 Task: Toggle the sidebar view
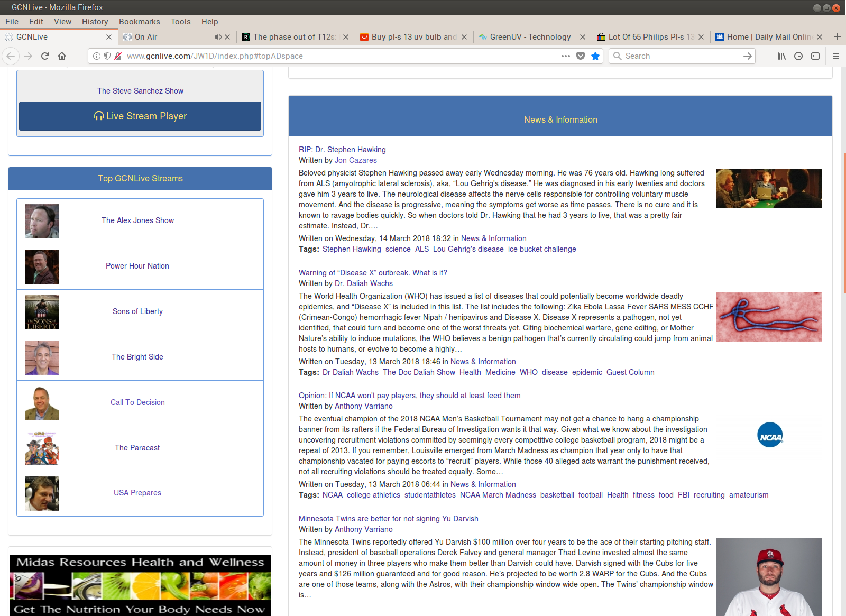click(x=815, y=56)
